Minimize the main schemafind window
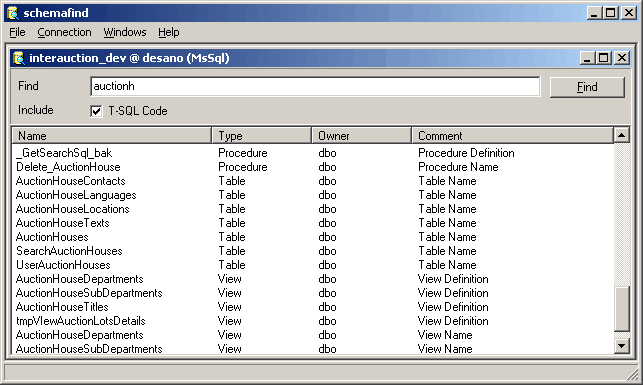This screenshot has height=385, width=643. click(x=594, y=13)
